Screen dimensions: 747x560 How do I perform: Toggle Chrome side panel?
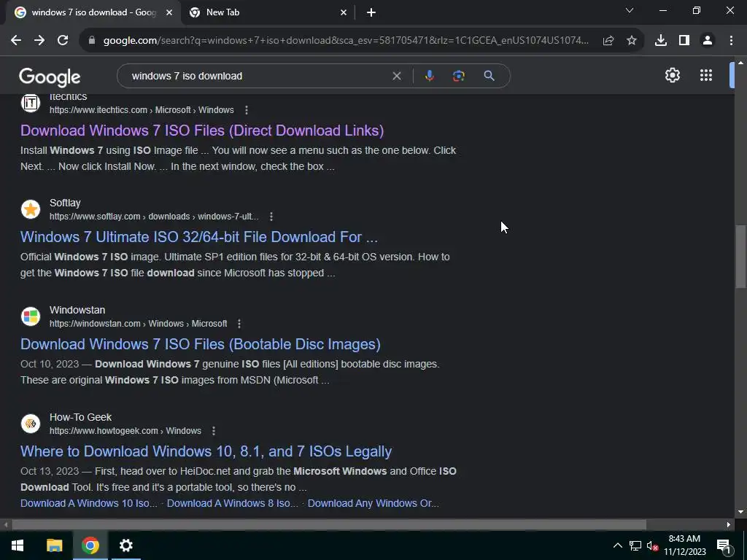[684, 41]
